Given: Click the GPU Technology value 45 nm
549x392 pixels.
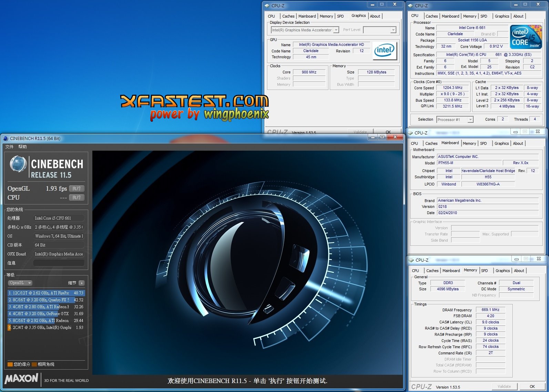Looking at the screenshot, I should (311, 57).
